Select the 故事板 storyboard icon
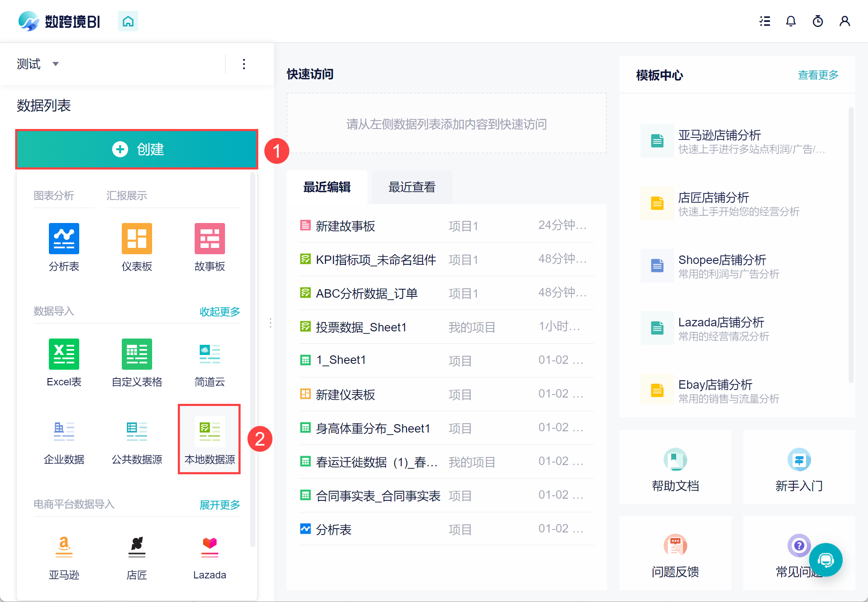 tap(209, 239)
